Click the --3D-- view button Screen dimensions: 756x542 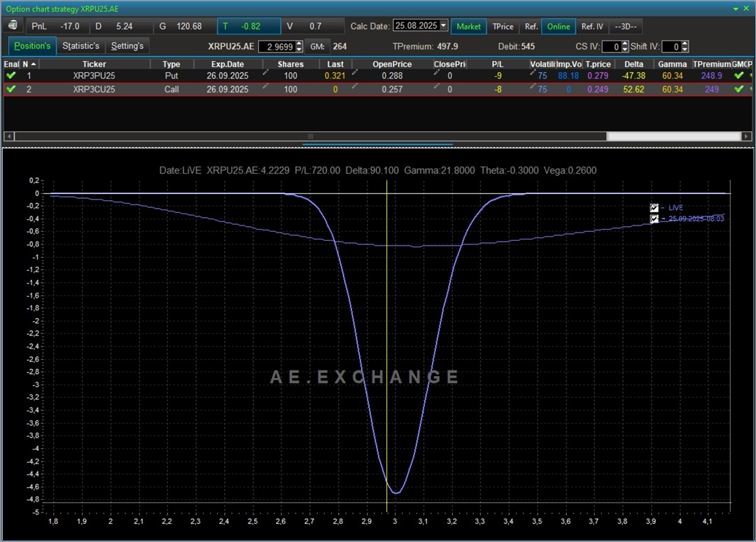(625, 27)
